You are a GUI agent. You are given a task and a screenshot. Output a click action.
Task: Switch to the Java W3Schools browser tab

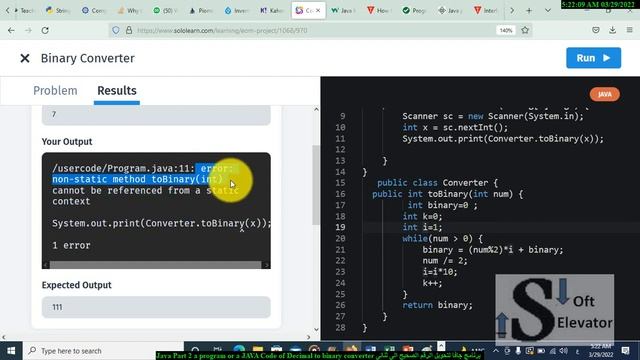[x=343, y=11]
